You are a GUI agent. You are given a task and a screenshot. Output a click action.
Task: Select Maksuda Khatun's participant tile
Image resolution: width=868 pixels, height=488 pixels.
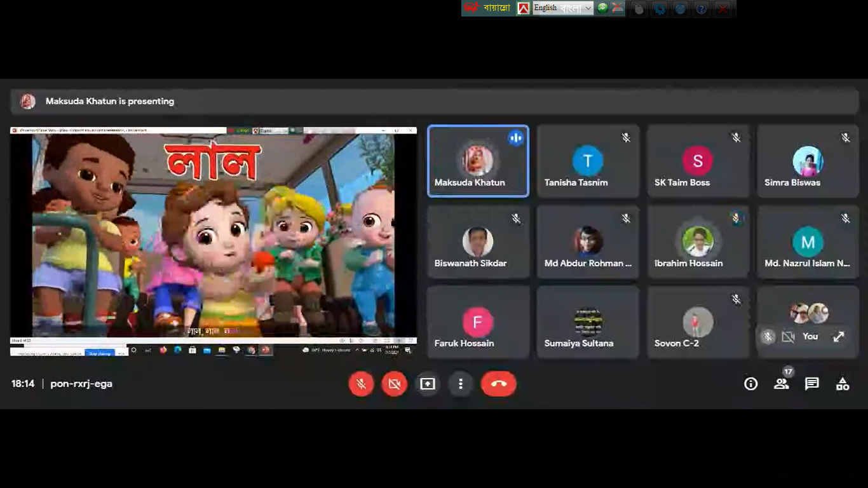point(478,161)
